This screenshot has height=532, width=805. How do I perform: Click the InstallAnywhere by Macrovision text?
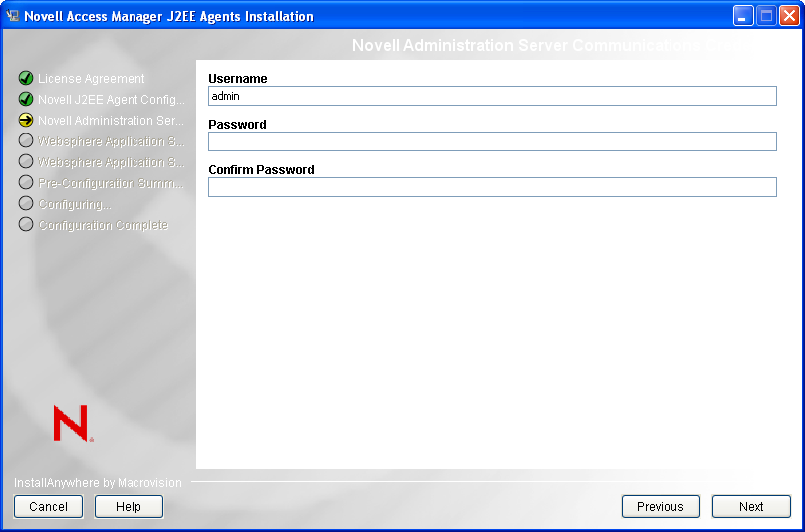click(98, 483)
